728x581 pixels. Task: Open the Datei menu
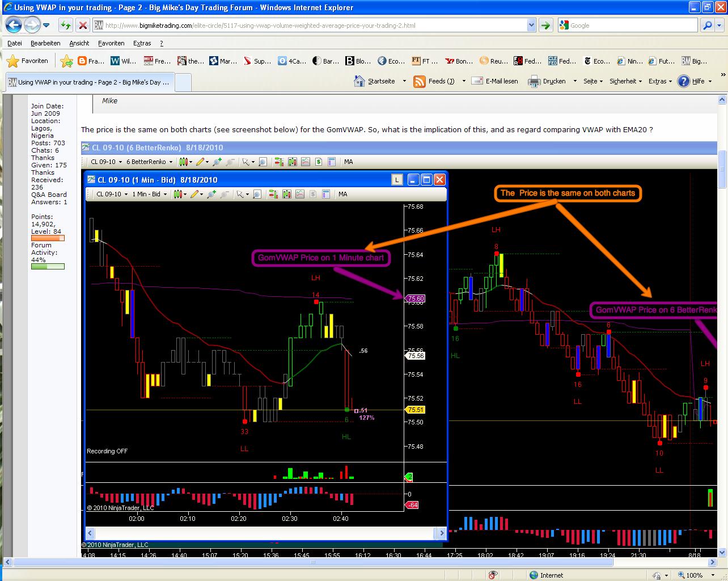click(15, 43)
